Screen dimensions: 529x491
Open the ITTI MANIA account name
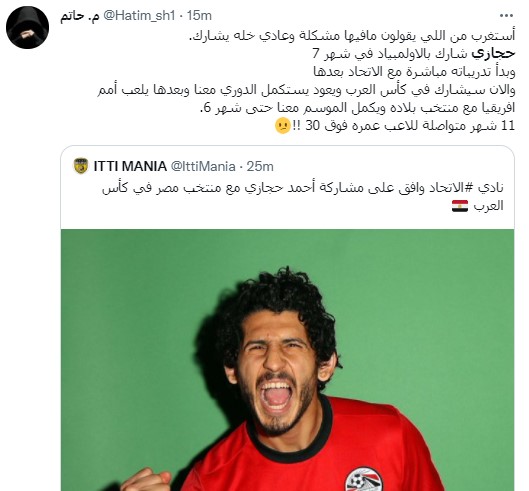tap(130, 166)
